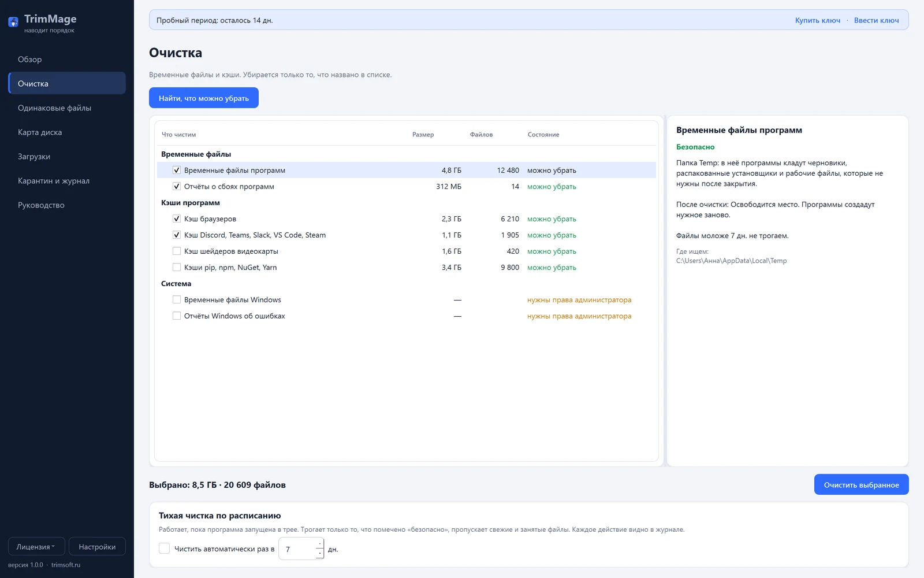The image size is (924, 578).
Task: Click the 'Выбрано: 8,5 ГБ · 20 609 файлов' summary
Action: [217, 485]
